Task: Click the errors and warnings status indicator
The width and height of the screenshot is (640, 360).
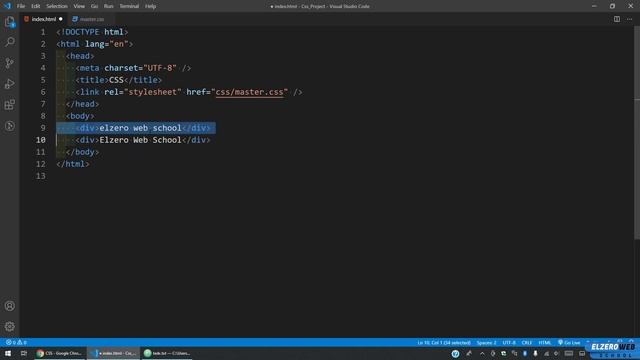Action: 16,342
